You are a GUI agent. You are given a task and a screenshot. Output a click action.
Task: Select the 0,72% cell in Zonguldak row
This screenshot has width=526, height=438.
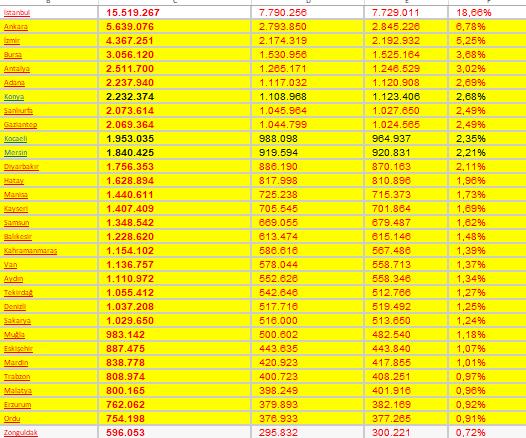tap(487, 432)
